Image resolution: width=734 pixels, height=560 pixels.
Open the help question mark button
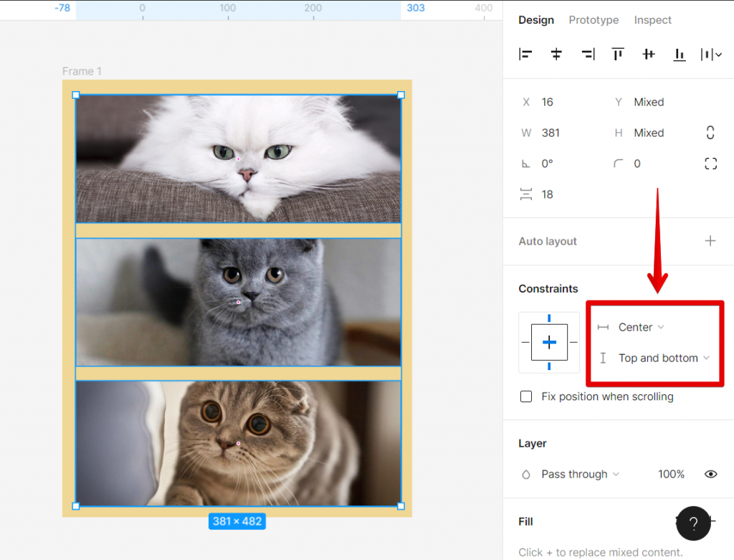pos(693,523)
